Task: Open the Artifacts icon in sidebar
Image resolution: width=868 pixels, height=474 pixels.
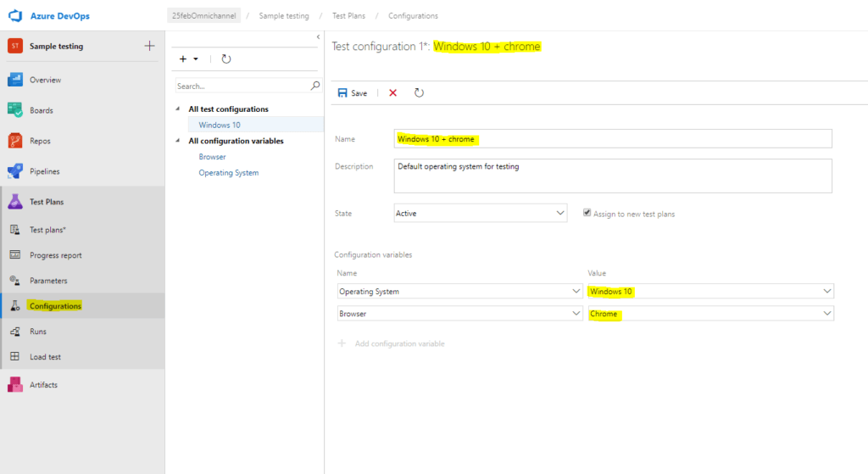Action: (x=15, y=384)
